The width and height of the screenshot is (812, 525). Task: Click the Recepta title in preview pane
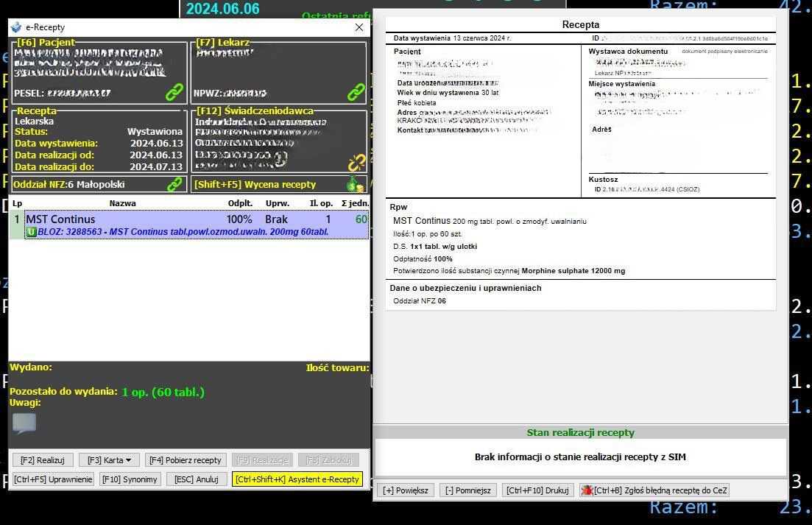coord(581,24)
